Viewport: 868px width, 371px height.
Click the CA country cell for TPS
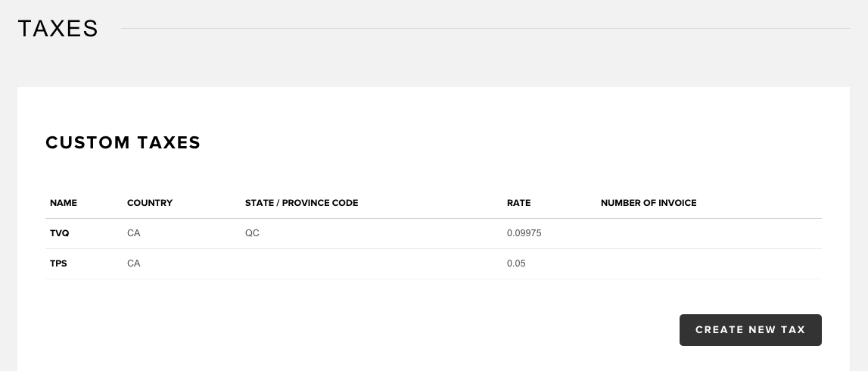pos(133,263)
